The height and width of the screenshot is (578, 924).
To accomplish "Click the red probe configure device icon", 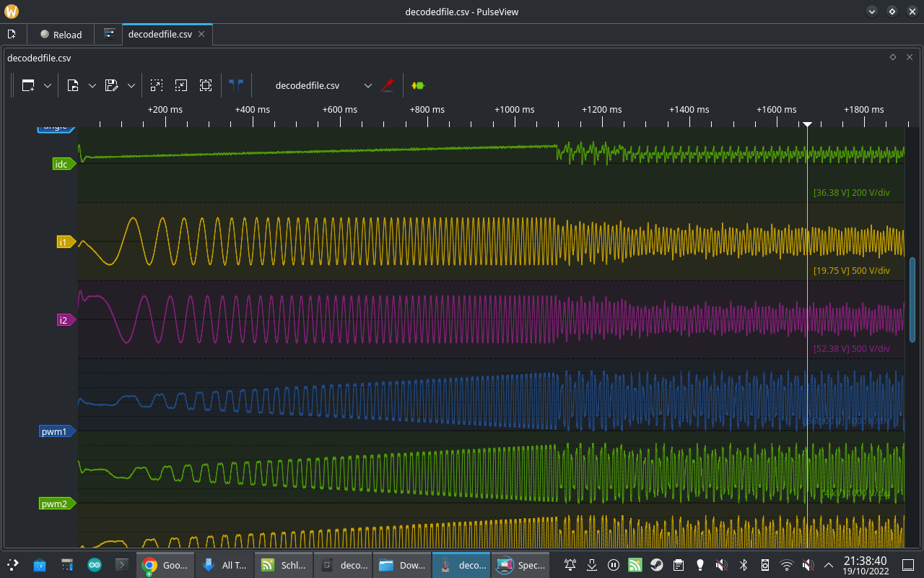I will coord(388,85).
